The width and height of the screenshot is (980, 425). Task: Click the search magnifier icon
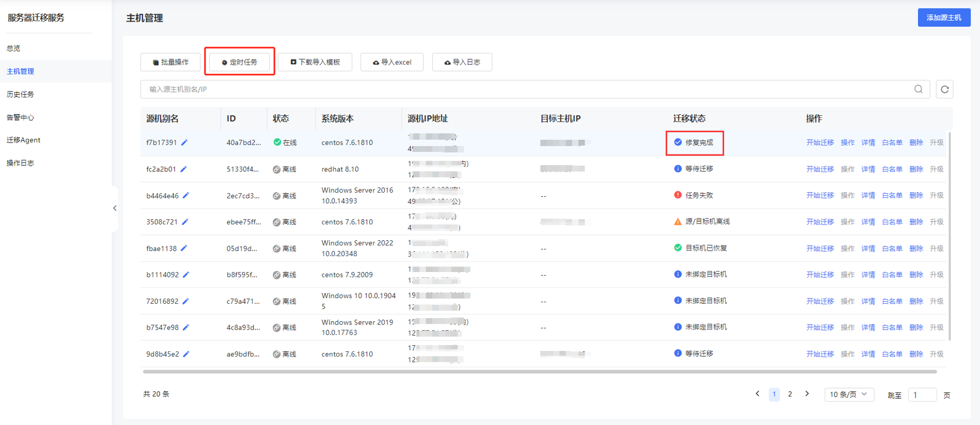[919, 89]
